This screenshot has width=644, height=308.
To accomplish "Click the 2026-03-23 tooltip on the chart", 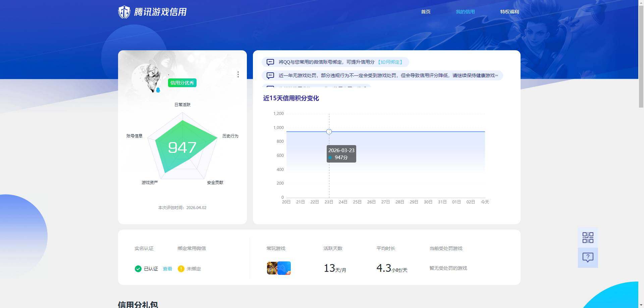I will tap(341, 153).
